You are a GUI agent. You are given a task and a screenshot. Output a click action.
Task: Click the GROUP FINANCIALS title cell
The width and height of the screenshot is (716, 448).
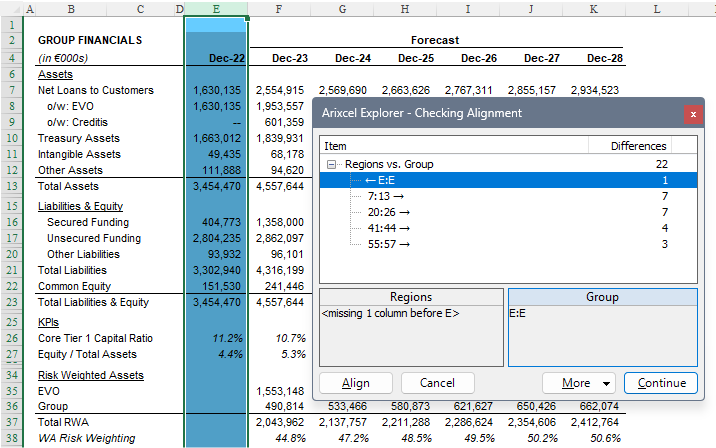coord(90,41)
